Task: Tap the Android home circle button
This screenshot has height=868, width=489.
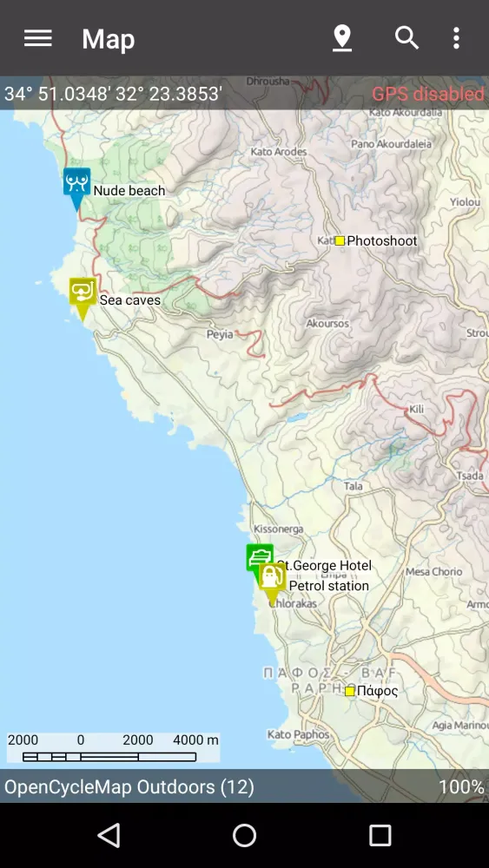Action: coord(244,835)
